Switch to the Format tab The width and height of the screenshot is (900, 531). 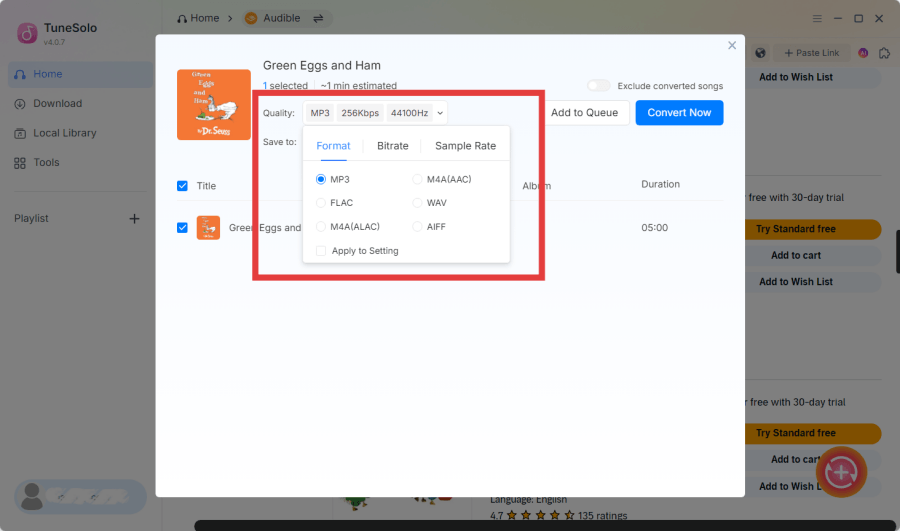click(x=333, y=146)
